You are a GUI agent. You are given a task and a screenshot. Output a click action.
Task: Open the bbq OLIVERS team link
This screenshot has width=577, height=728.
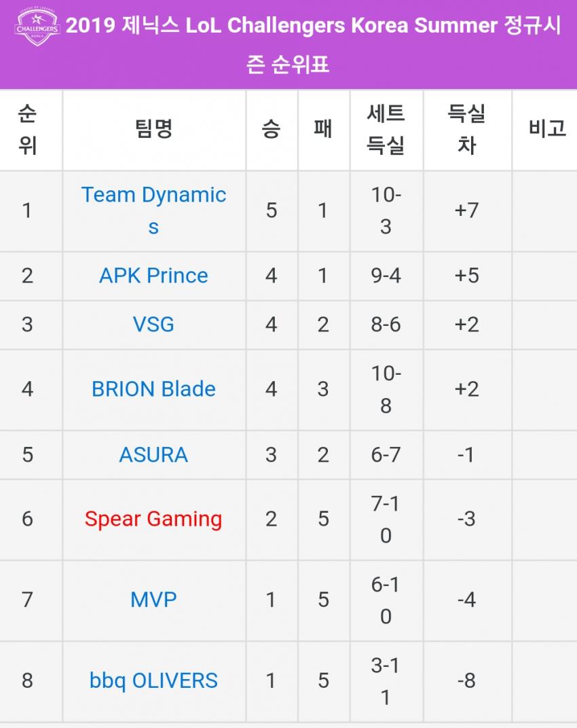[153, 681]
